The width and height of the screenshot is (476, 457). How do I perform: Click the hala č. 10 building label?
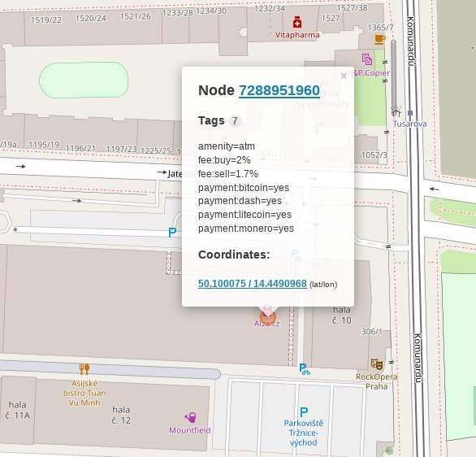[x=342, y=315]
